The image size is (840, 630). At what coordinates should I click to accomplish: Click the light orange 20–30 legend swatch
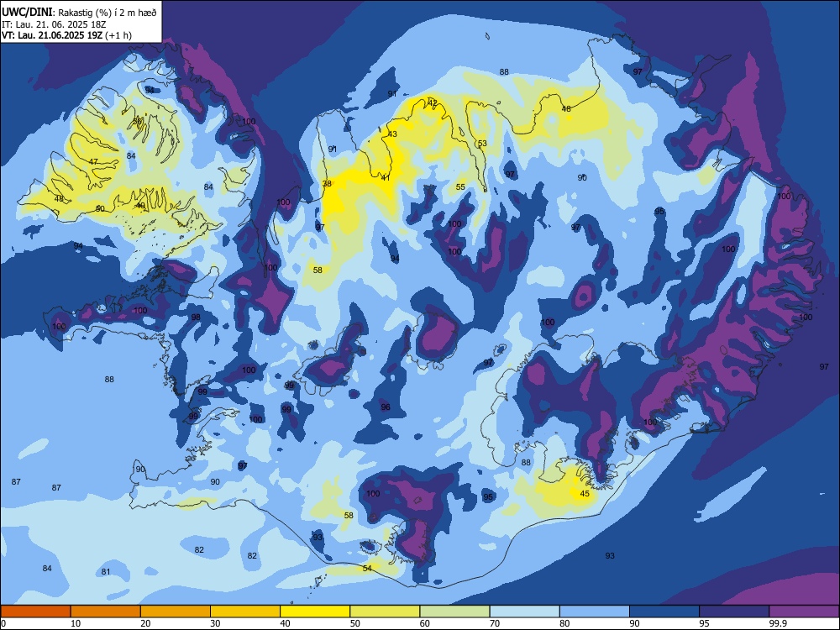tap(176, 612)
